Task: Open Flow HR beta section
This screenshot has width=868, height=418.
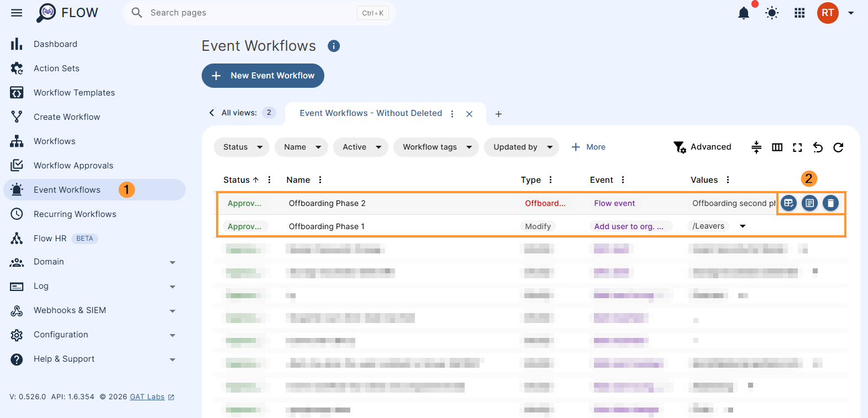Action: (x=94, y=239)
